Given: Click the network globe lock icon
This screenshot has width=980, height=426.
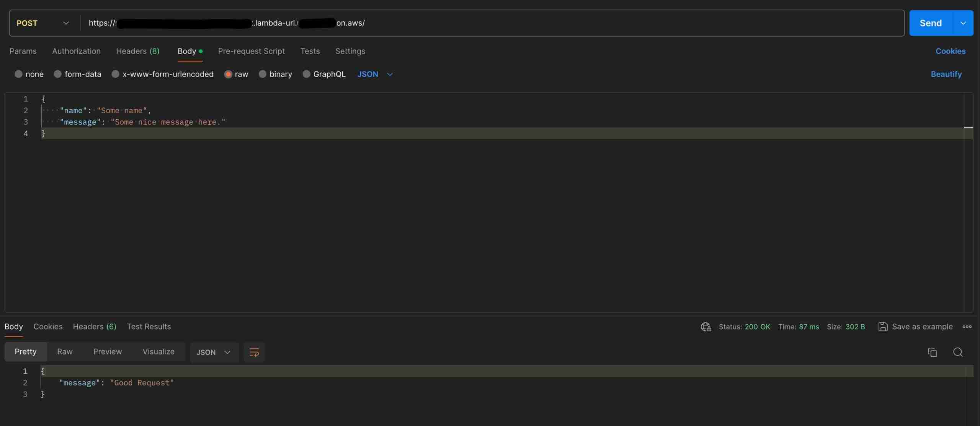Looking at the screenshot, I should point(706,327).
